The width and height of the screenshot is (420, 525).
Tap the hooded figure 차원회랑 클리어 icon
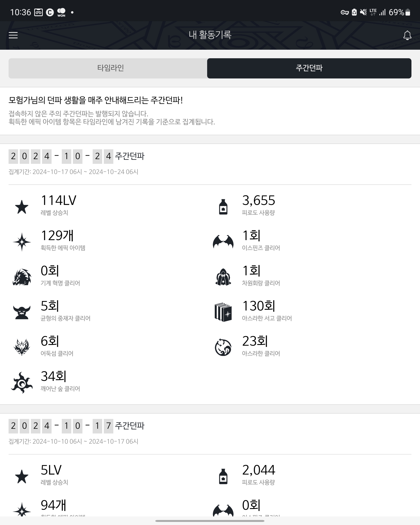[x=223, y=277]
